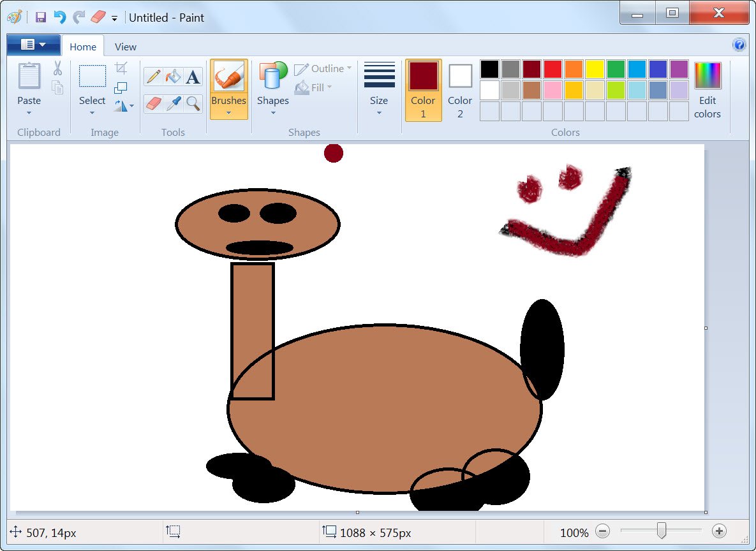Expand the Select tool options arrow
The image size is (756, 551).
pos(92,113)
